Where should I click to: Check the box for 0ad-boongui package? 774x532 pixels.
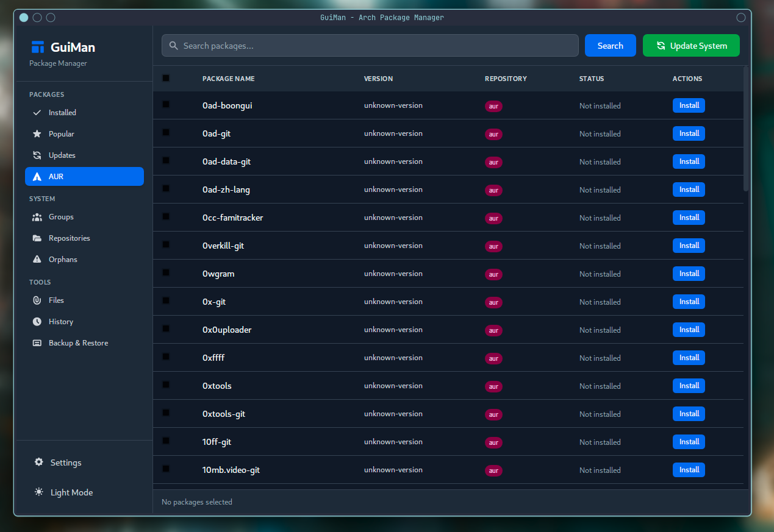click(x=166, y=105)
